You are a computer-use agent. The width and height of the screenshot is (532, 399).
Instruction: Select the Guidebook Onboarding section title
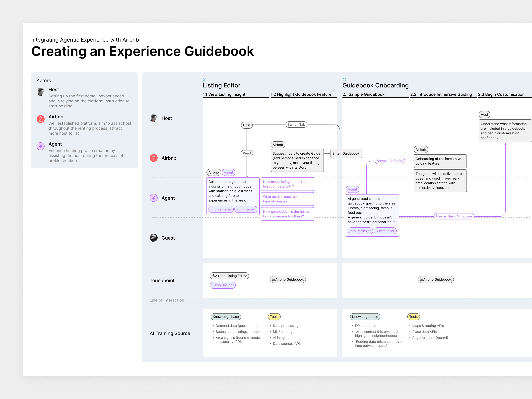[x=375, y=85]
